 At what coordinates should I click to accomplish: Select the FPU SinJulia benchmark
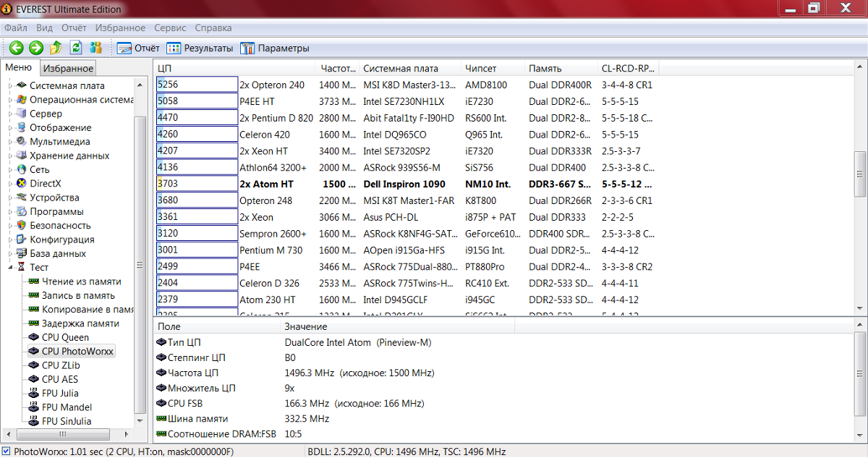pyautogui.click(x=67, y=421)
